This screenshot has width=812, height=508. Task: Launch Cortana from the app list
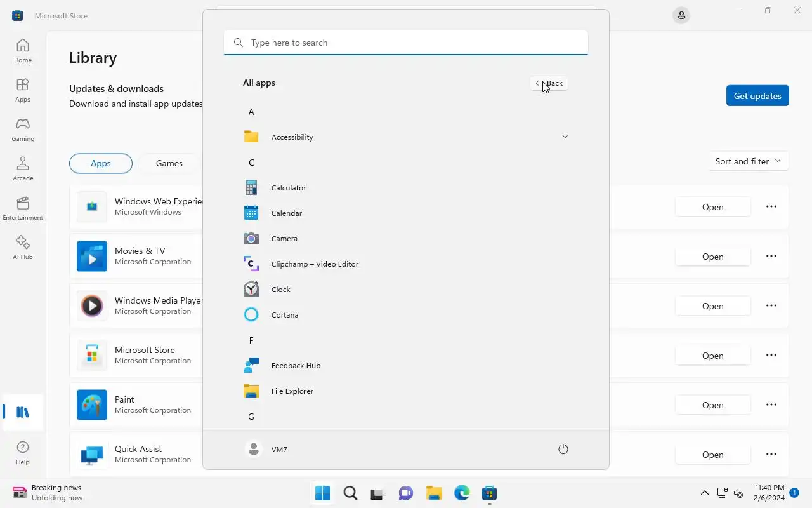coord(406,315)
